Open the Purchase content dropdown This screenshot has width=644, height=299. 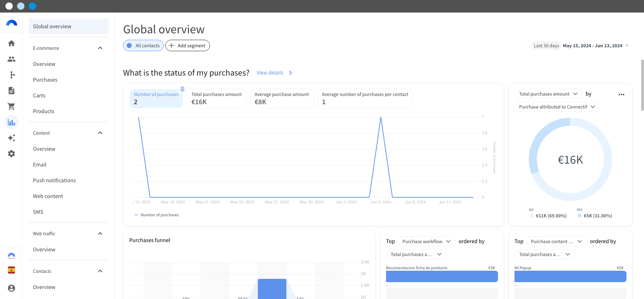(556, 241)
